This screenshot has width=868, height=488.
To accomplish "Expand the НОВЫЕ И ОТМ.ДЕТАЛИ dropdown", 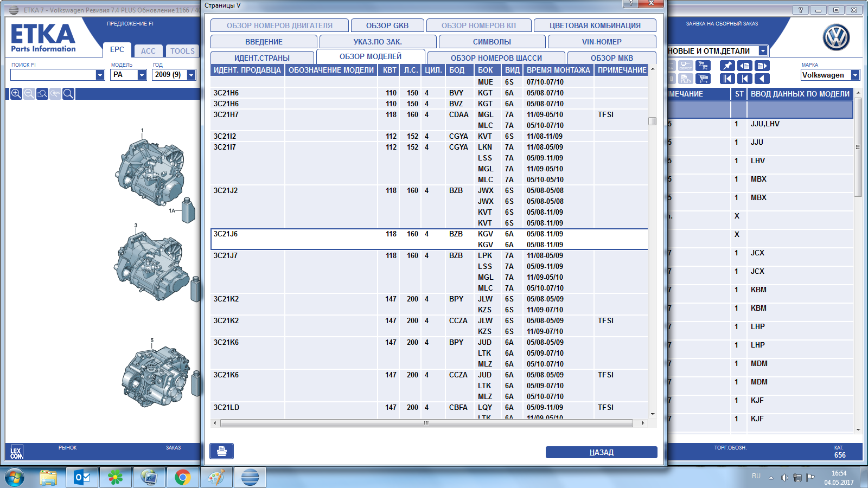I will click(763, 50).
